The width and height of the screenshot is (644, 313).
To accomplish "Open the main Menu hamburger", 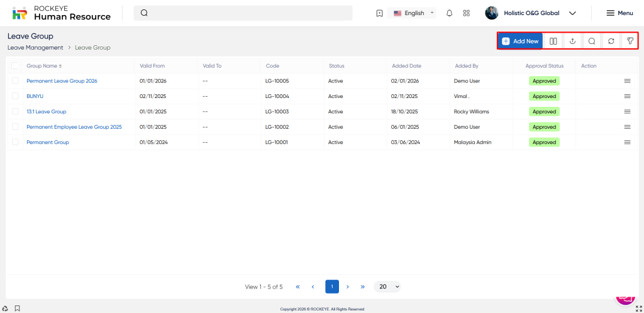I will pos(619,13).
